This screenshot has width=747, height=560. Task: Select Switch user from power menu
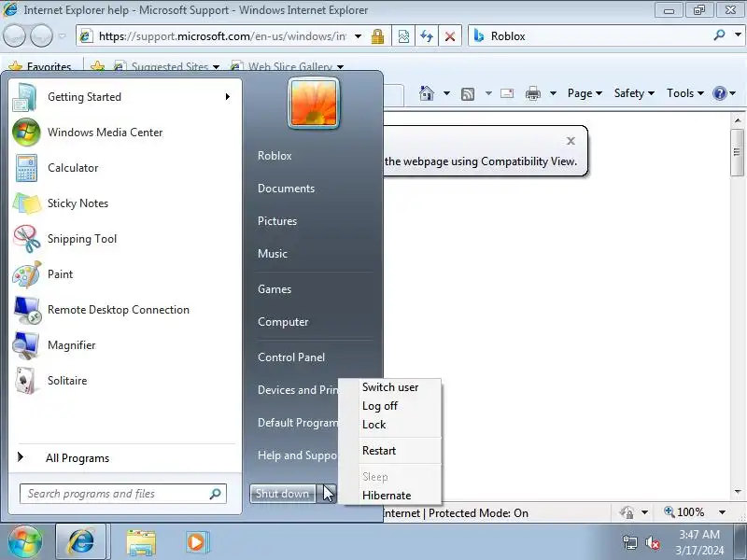pyautogui.click(x=390, y=387)
